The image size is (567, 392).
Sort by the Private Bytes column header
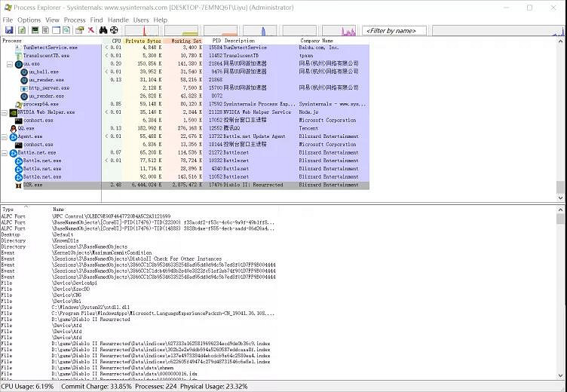click(x=142, y=41)
